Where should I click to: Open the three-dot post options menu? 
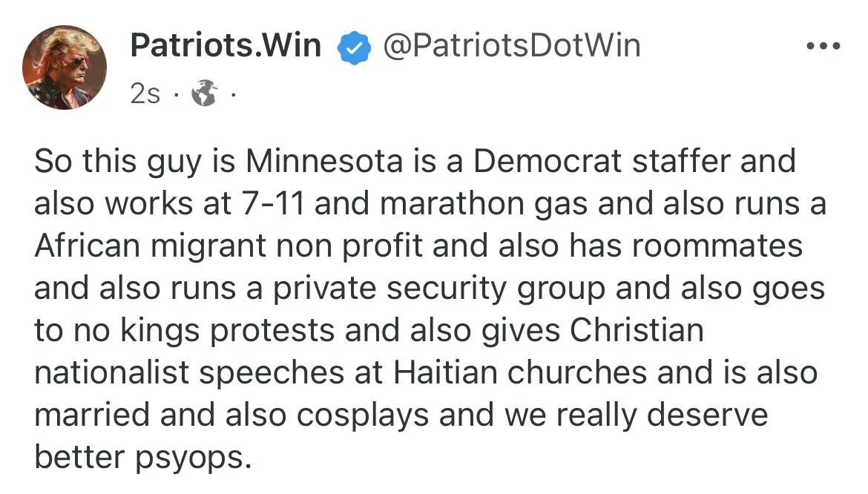tap(823, 46)
